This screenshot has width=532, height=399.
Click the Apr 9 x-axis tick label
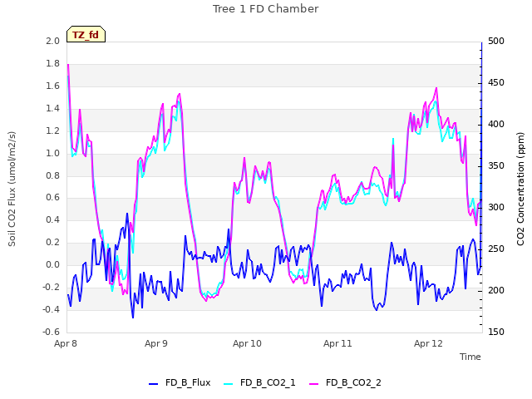point(156,343)
